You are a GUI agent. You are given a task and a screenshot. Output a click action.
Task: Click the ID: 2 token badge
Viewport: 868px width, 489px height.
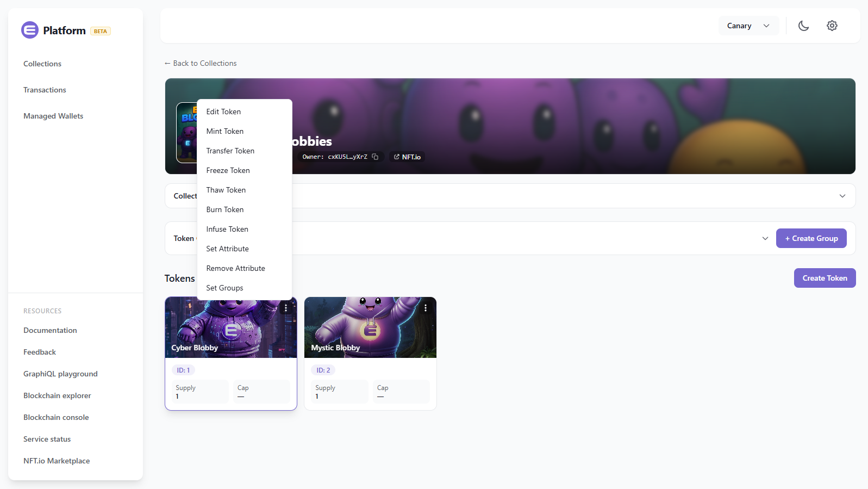pos(323,370)
